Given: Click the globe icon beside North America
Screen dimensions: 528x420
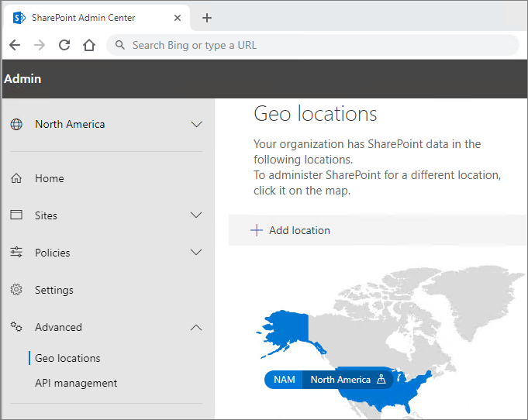Looking at the screenshot, I should pos(16,124).
